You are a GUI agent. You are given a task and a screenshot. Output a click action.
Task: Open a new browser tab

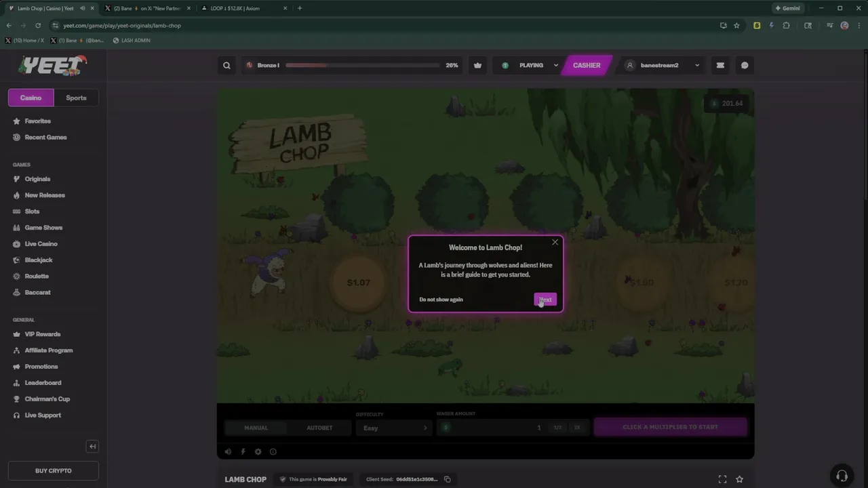[x=299, y=8]
